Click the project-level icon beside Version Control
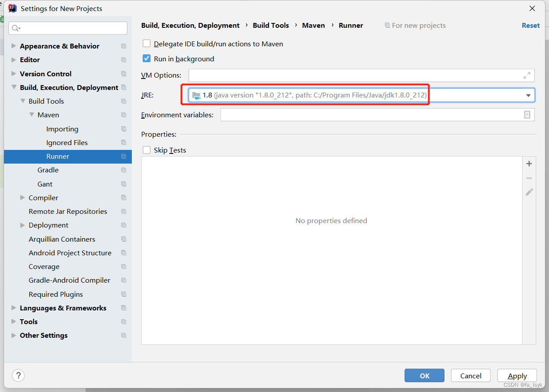 pyautogui.click(x=123, y=74)
